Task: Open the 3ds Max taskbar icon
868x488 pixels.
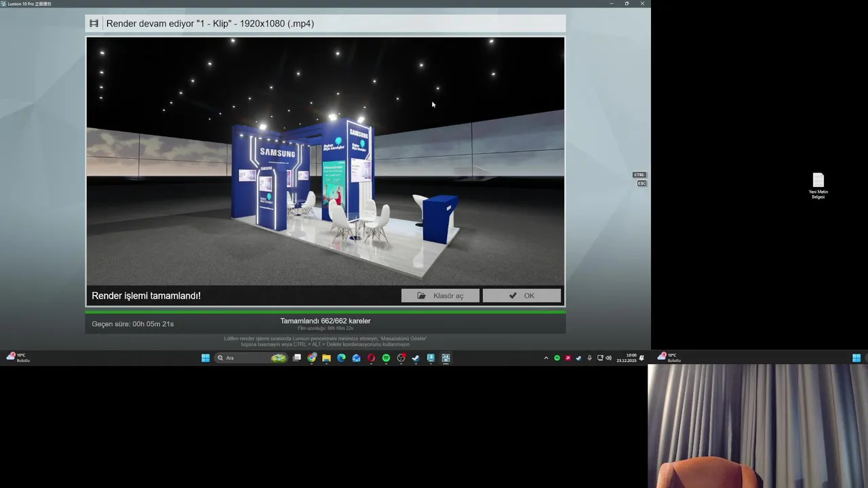Action: [431, 358]
